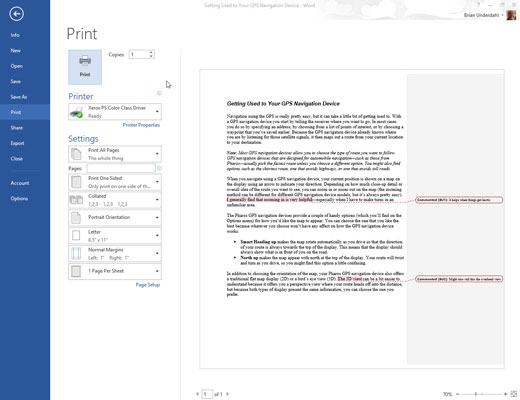Click the printer info icon beside Printer heading
Viewport: 520px width, 400px height.
pos(159,93)
